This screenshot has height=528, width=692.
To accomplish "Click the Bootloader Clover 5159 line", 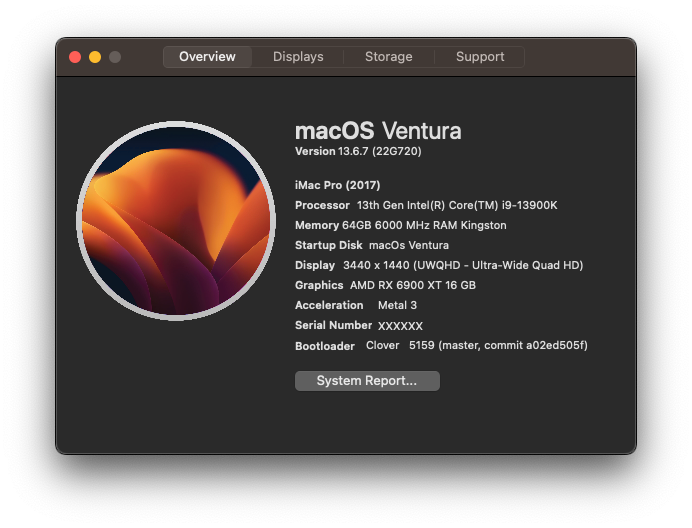I will pyautogui.click(x=441, y=345).
